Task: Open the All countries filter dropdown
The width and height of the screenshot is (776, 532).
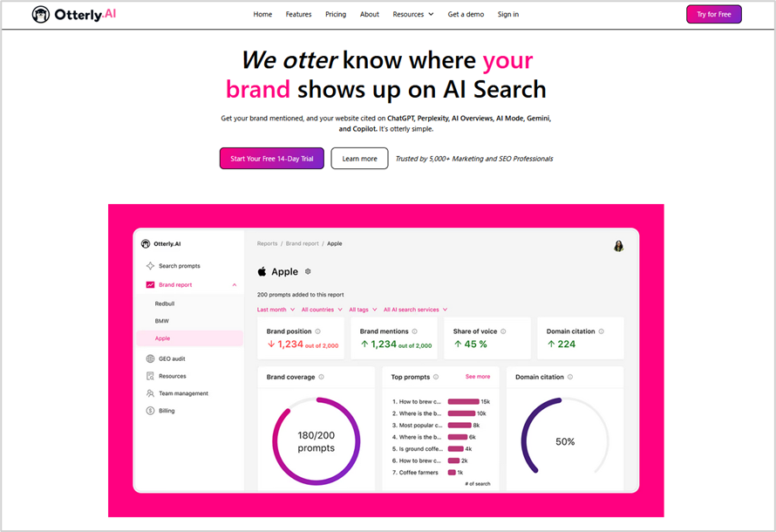Action: pos(322,310)
